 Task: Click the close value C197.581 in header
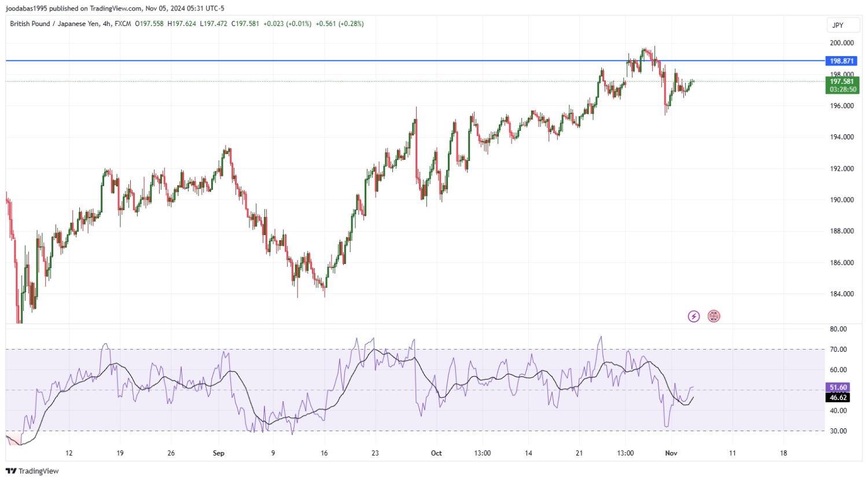(245, 24)
